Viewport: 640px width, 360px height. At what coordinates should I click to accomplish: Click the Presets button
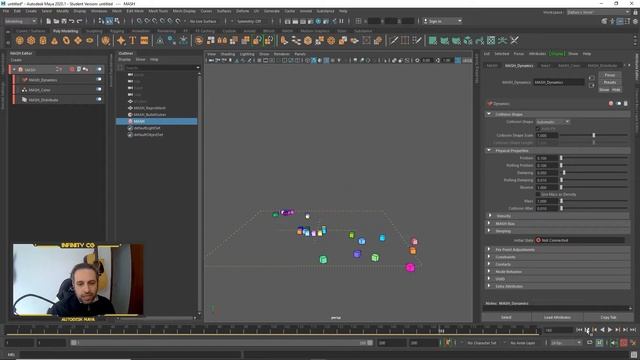tap(610, 82)
